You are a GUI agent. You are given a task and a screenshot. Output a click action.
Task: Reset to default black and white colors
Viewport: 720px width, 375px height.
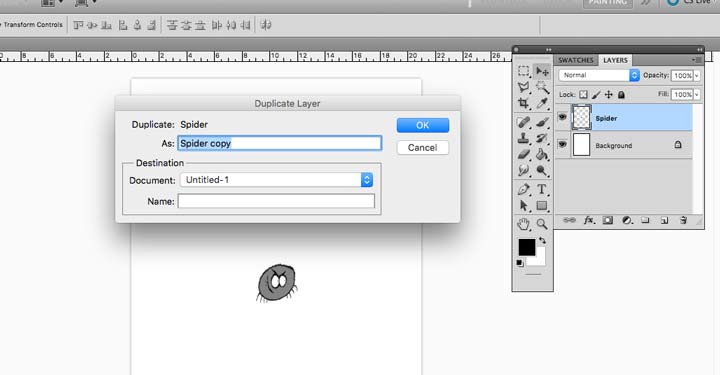click(x=520, y=263)
